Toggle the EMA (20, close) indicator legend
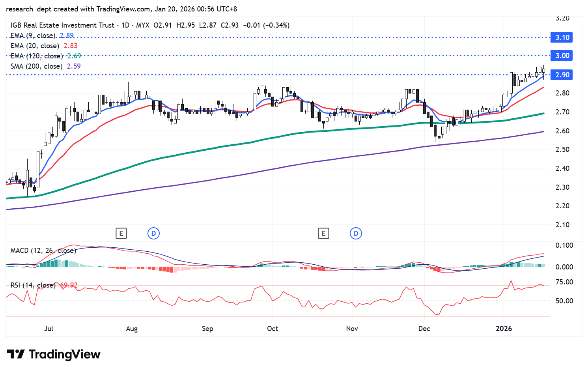This screenshot has width=588, height=372. 35,46
